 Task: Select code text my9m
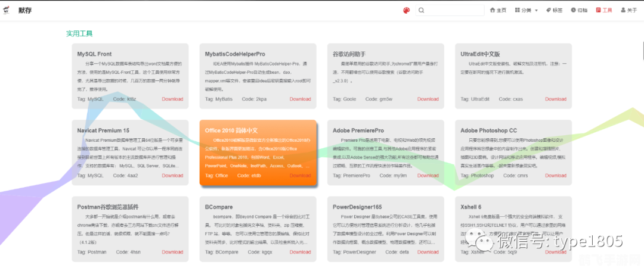[400, 176]
